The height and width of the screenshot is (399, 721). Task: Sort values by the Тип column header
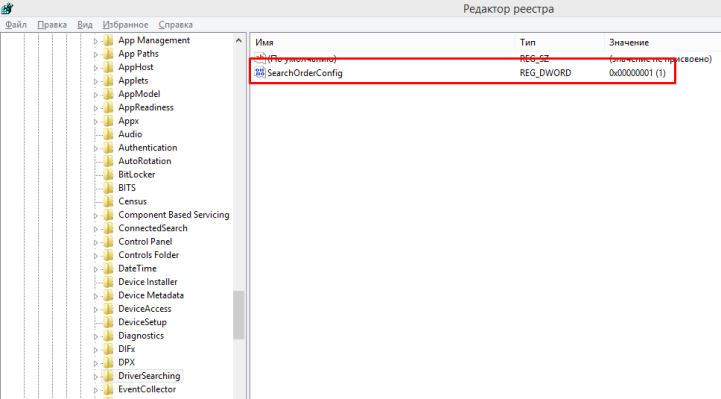point(560,42)
